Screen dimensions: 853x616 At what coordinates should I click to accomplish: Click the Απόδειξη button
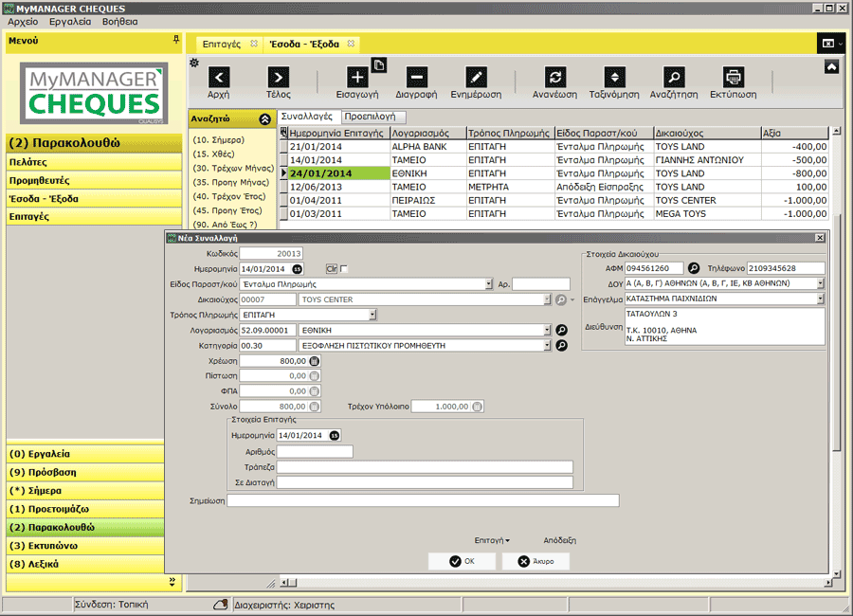tap(560, 540)
